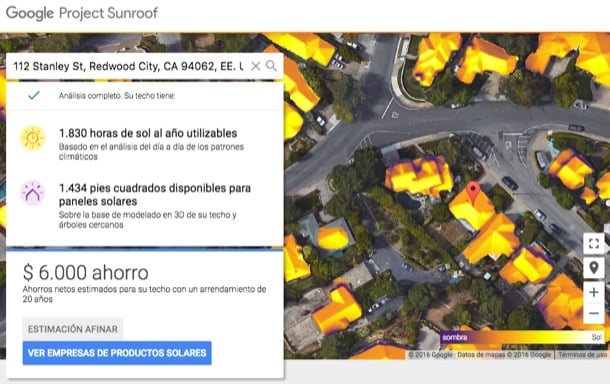610x384 pixels.
Task: Click the sombra-to-Sol color legend bar
Action: pos(522,337)
